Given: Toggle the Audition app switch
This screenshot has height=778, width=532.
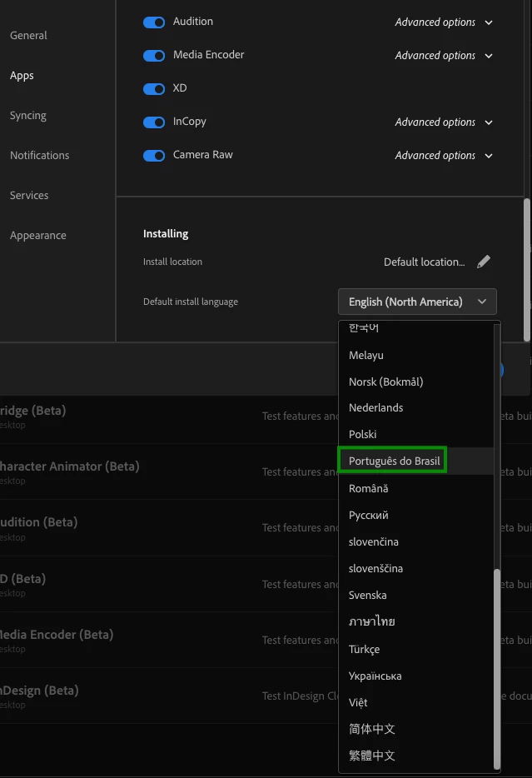Looking at the screenshot, I should [x=154, y=22].
